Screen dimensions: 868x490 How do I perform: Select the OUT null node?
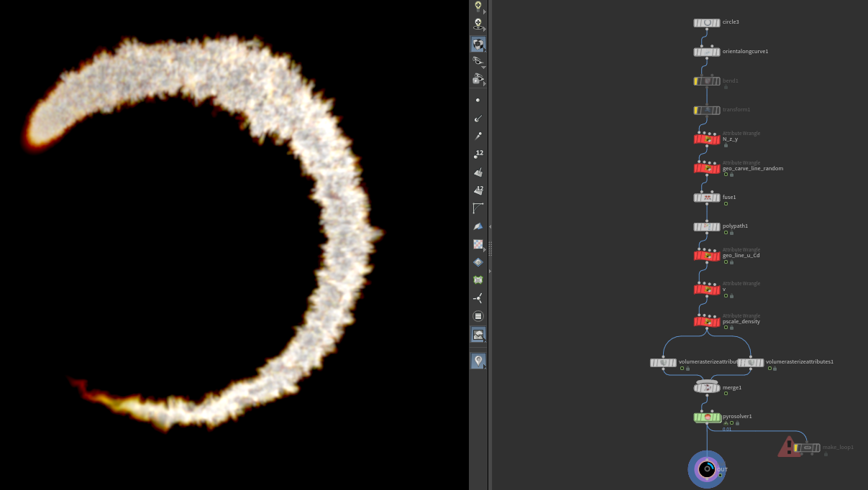pyautogui.click(x=707, y=469)
